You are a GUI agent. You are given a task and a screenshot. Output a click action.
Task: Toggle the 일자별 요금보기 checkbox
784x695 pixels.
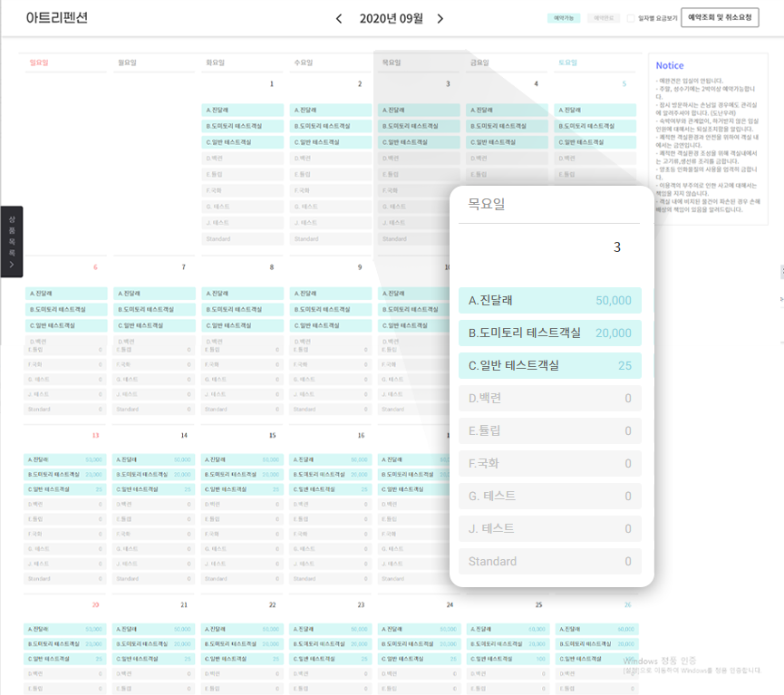pos(631,18)
